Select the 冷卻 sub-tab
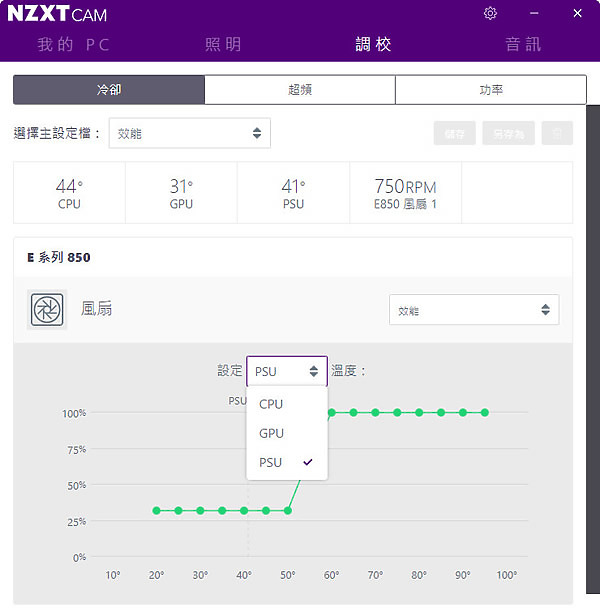Viewport: 600px width, 612px height. (x=109, y=90)
